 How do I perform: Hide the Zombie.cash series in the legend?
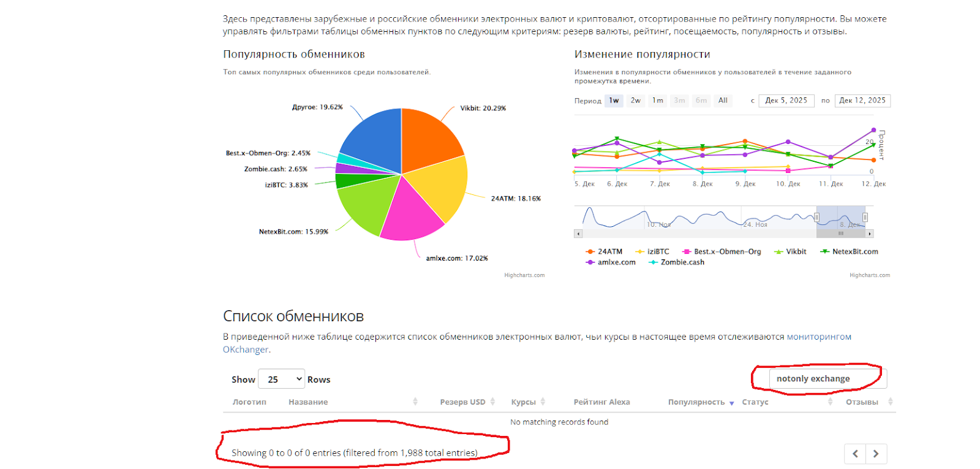click(676, 262)
